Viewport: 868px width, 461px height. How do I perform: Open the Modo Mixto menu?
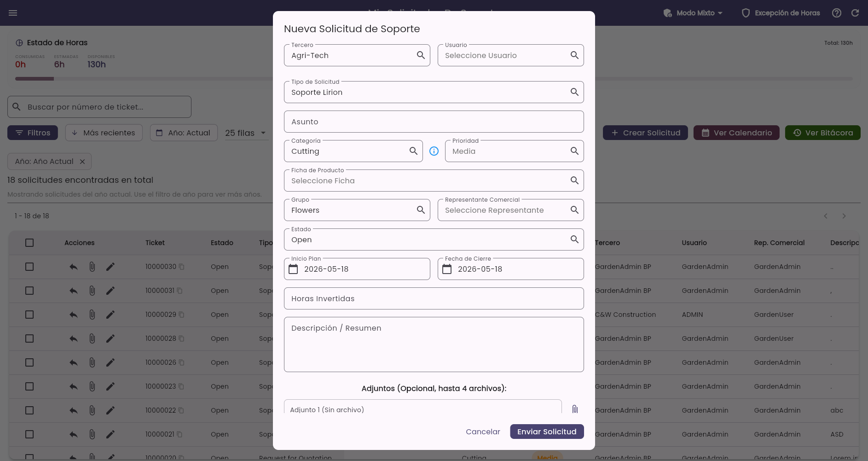coord(693,13)
